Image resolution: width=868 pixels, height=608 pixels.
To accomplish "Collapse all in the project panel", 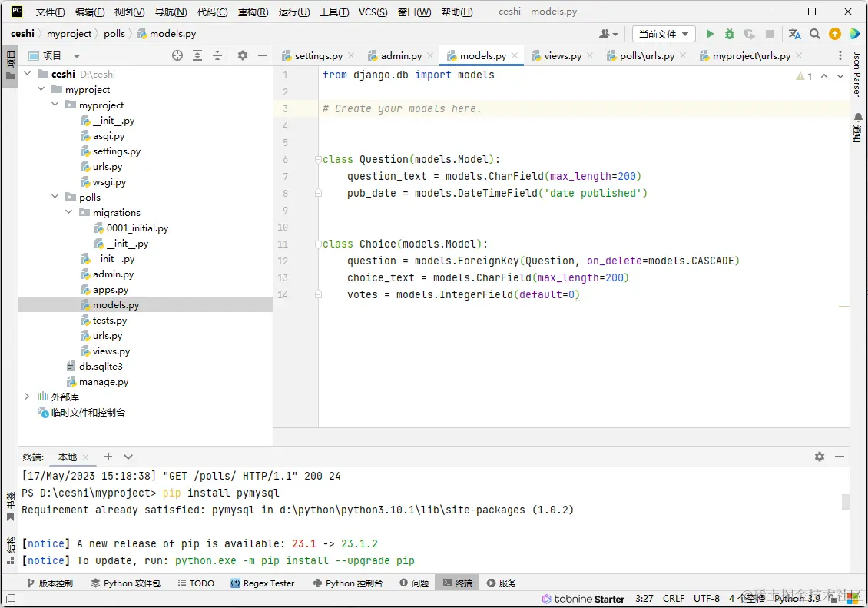I will [x=217, y=55].
